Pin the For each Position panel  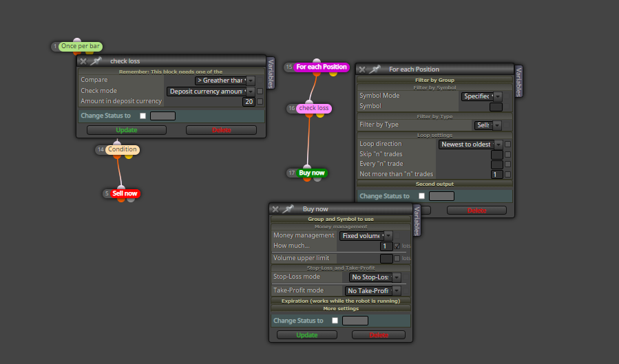tap(375, 69)
